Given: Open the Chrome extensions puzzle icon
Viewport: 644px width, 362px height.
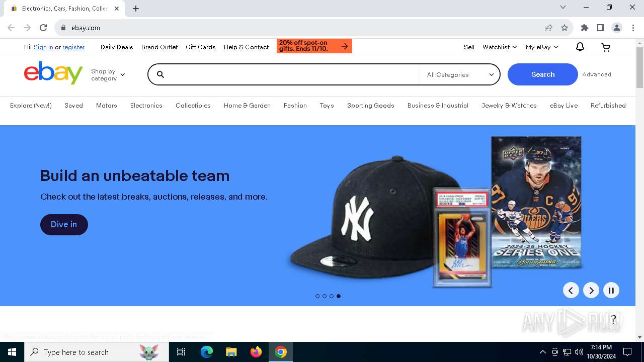Looking at the screenshot, I should [585, 28].
